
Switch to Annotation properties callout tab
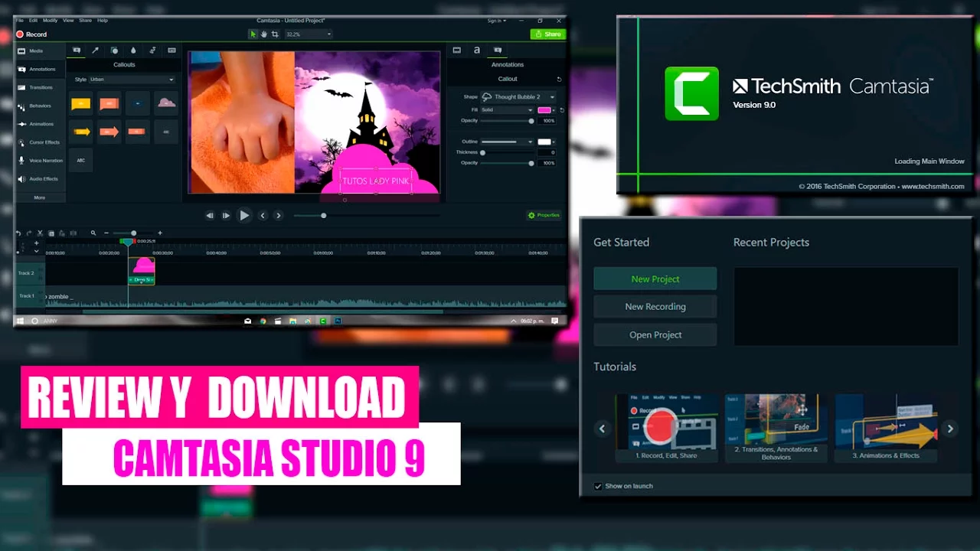(x=498, y=50)
